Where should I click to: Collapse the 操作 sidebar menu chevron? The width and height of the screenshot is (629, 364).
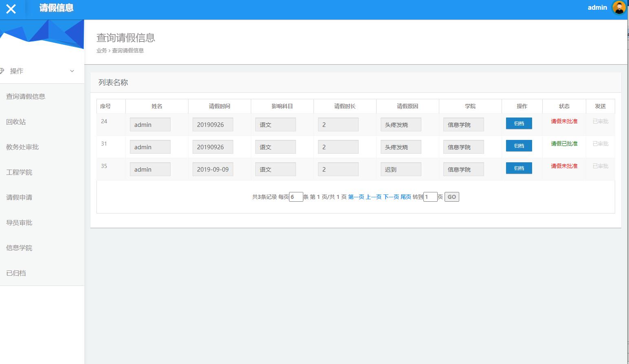(72, 71)
